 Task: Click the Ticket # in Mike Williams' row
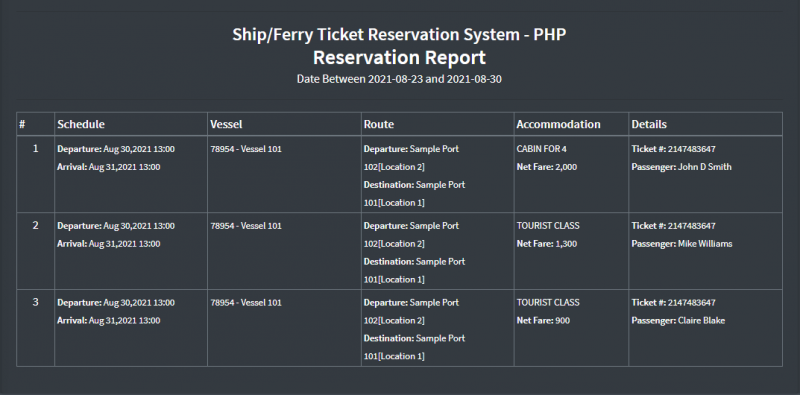pyautogui.click(x=673, y=226)
